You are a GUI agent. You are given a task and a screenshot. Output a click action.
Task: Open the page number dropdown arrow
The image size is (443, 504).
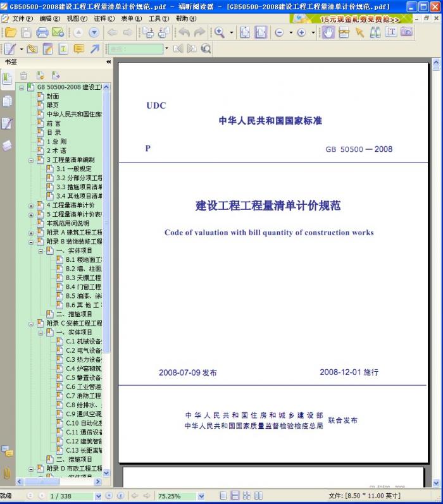pos(98,496)
